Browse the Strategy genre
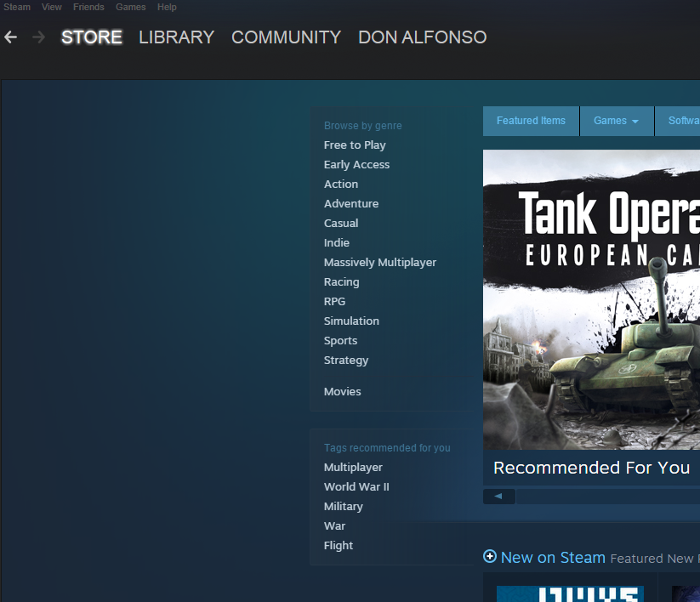Screen dimensions: 700x602 click(346, 361)
